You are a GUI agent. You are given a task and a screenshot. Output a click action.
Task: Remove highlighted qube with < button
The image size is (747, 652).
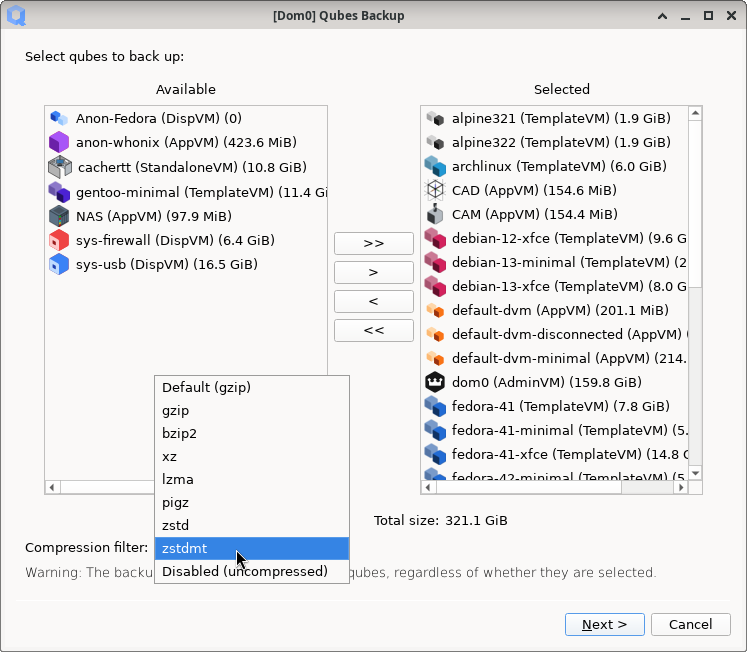(374, 301)
